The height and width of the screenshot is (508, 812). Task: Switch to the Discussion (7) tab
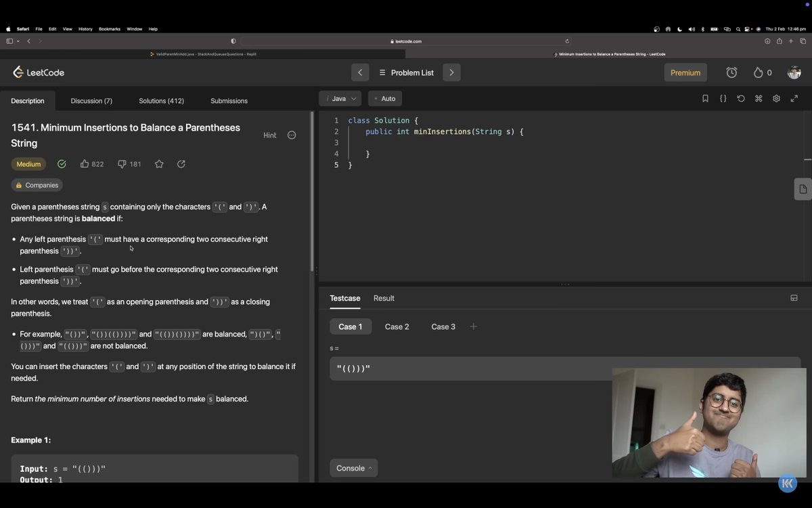pyautogui.click(x=91, y=101)
